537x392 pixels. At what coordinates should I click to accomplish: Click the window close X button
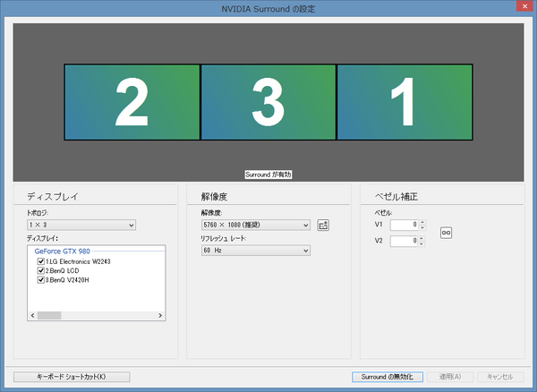522,9
